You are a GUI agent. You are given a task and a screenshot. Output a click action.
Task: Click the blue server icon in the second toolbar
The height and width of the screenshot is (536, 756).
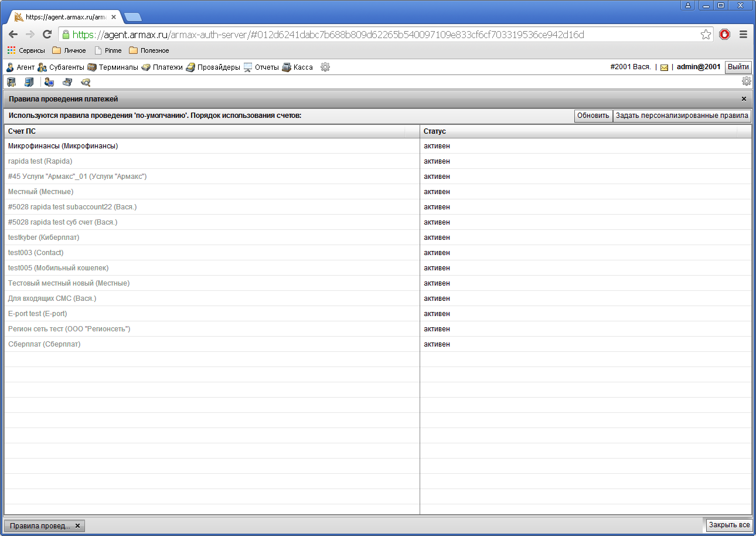[29, 82]
